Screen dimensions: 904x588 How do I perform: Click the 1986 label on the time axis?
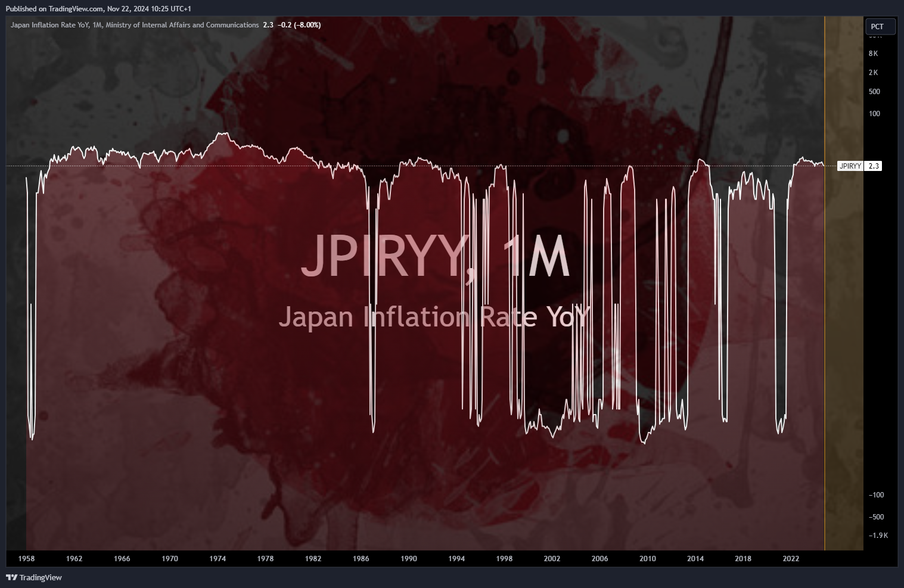tap(361, 559)
